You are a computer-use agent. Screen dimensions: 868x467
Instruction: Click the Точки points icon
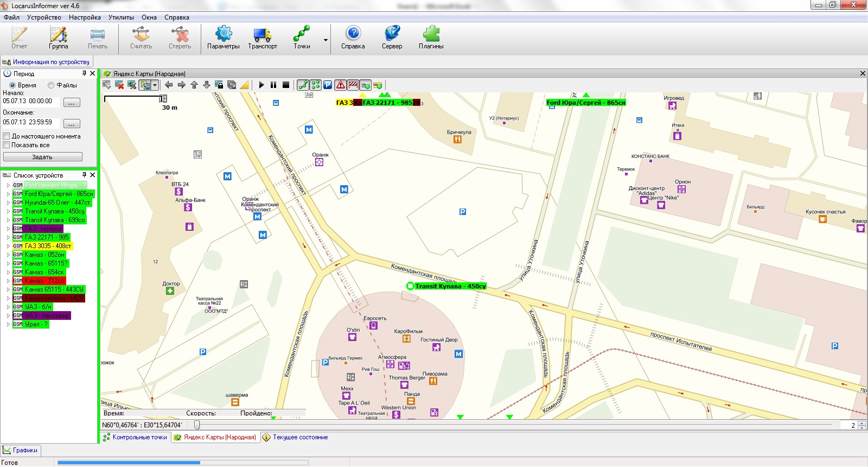point(302,38)
